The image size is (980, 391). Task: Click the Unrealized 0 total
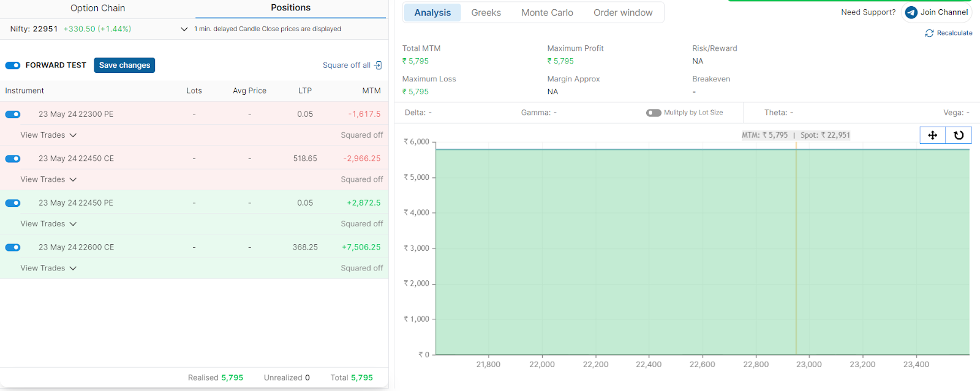click(287, 378)
